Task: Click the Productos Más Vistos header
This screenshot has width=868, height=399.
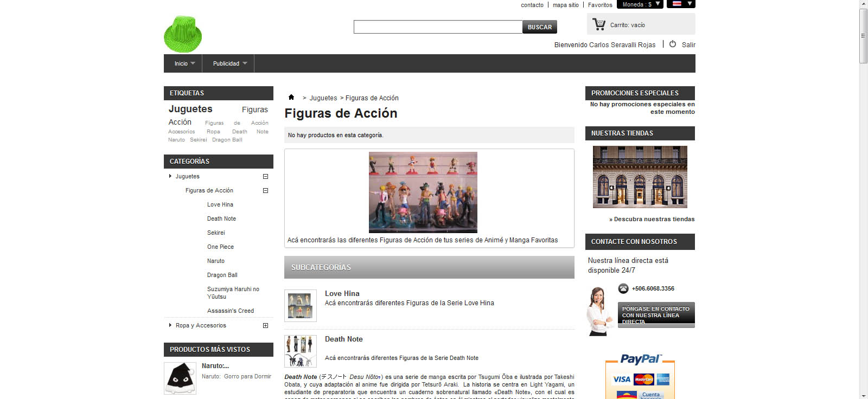Action: [219, 350]
